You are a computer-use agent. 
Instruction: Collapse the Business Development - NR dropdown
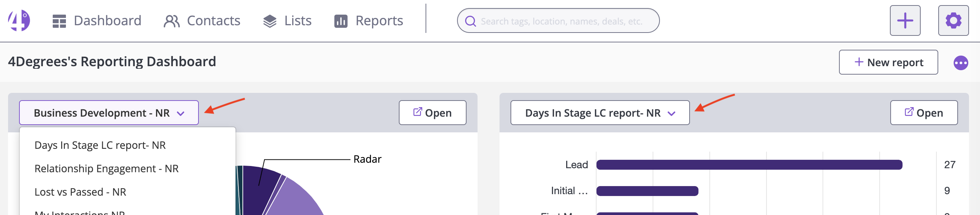coord(109,113)
